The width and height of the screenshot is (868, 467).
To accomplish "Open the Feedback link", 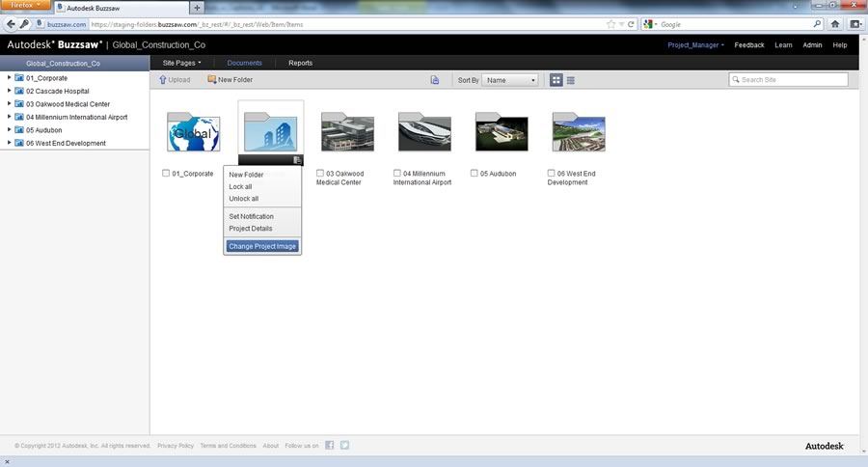I will point(749,45).
